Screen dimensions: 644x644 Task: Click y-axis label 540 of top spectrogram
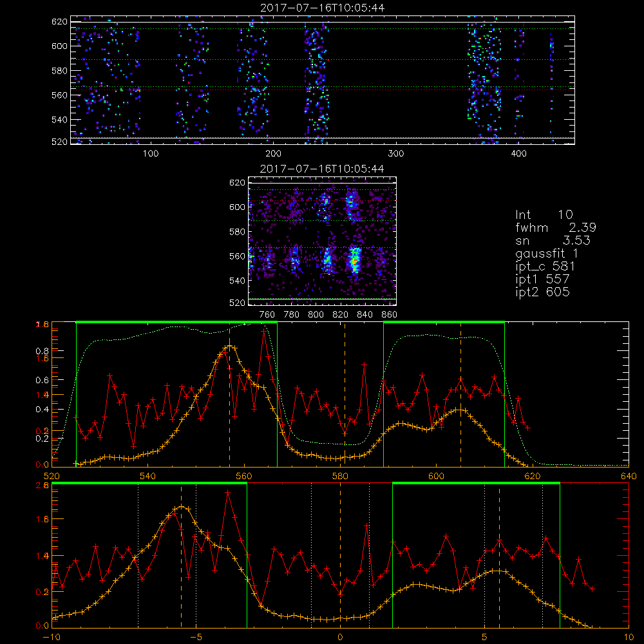pyautogui.click(x=59, y=120)
